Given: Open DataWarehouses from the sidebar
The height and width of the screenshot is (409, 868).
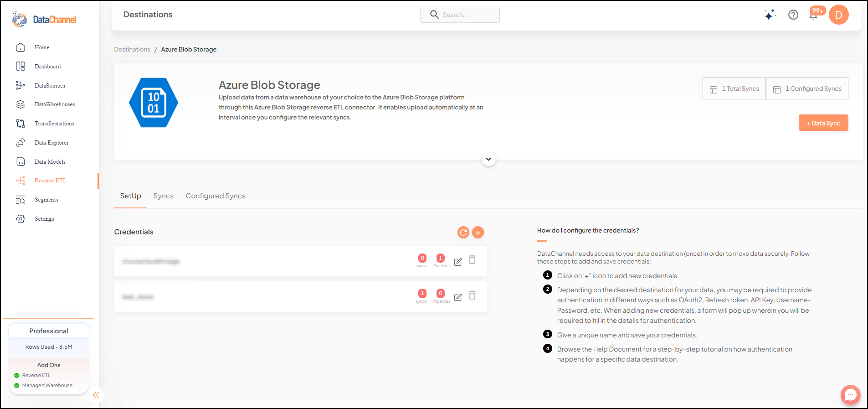Looking at the screenshot, I should click(55, 104).
